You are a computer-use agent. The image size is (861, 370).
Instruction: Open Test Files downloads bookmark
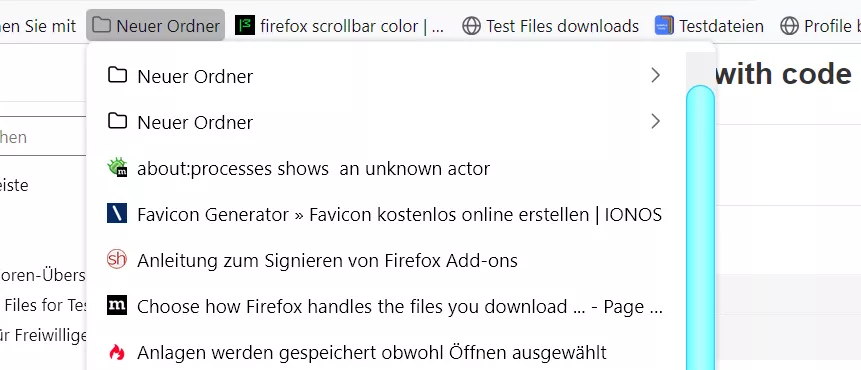click(x=550, y=25)
